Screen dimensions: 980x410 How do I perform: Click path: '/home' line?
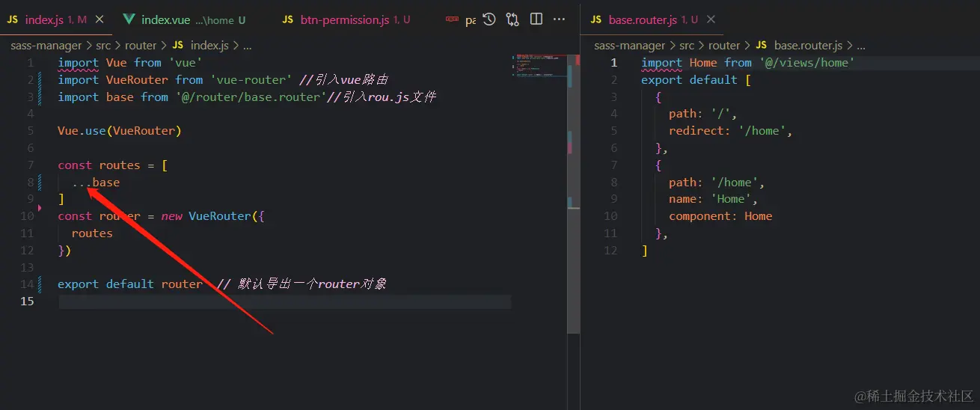tap(717, 183)
